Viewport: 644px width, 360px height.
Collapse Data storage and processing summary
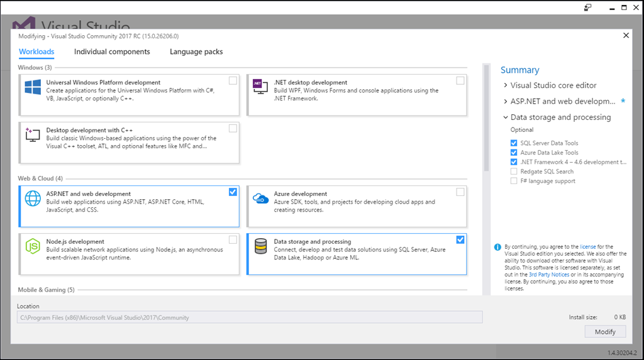click(x=506, y=117)
